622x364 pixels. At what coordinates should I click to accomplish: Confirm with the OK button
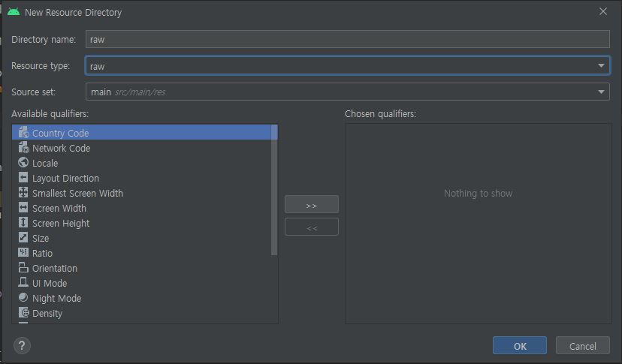(520, 345)
